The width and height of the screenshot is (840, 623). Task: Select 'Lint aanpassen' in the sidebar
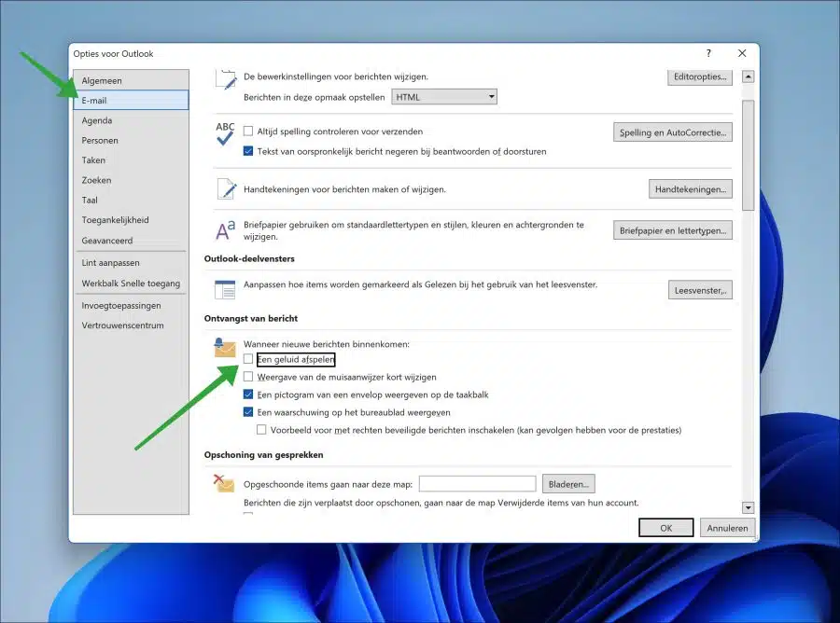click(131, 263)
